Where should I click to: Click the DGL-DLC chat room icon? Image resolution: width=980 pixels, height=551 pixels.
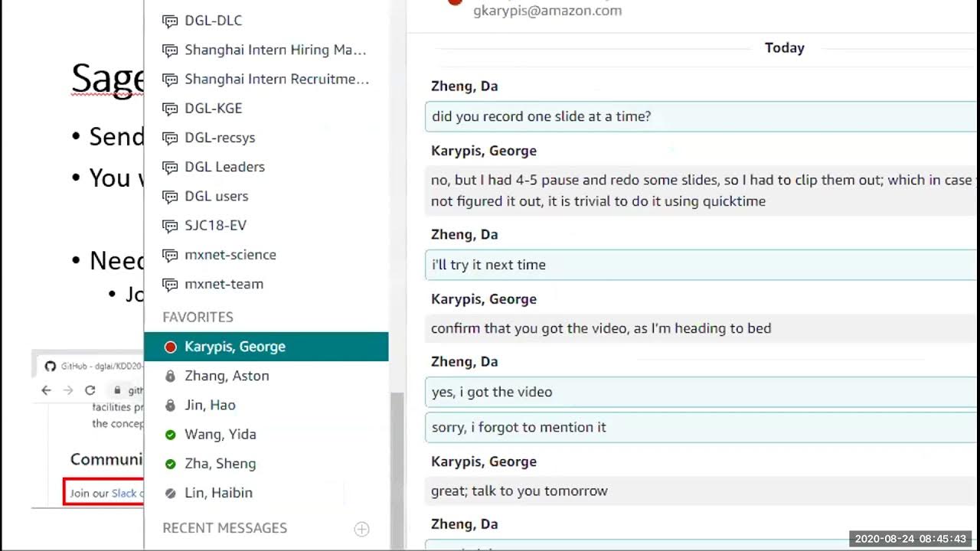[x=170, y=21]
